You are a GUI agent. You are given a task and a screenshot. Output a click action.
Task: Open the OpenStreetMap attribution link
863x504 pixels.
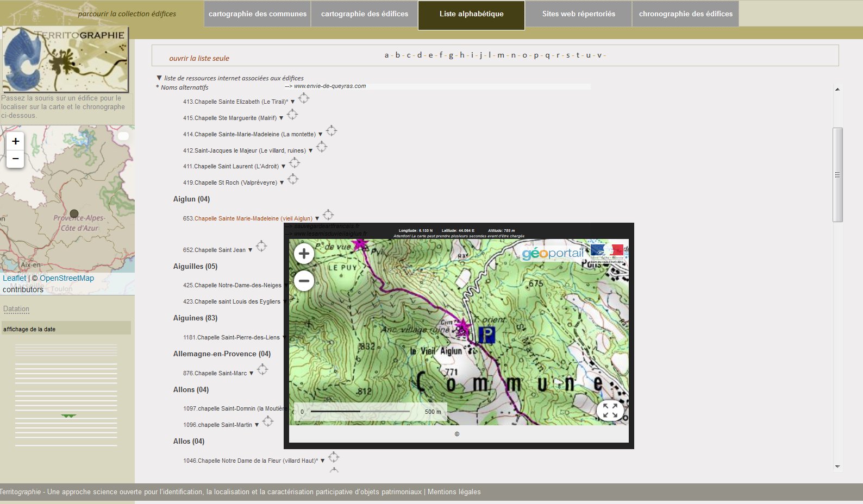pyautogui.click(x=67, y=278)
